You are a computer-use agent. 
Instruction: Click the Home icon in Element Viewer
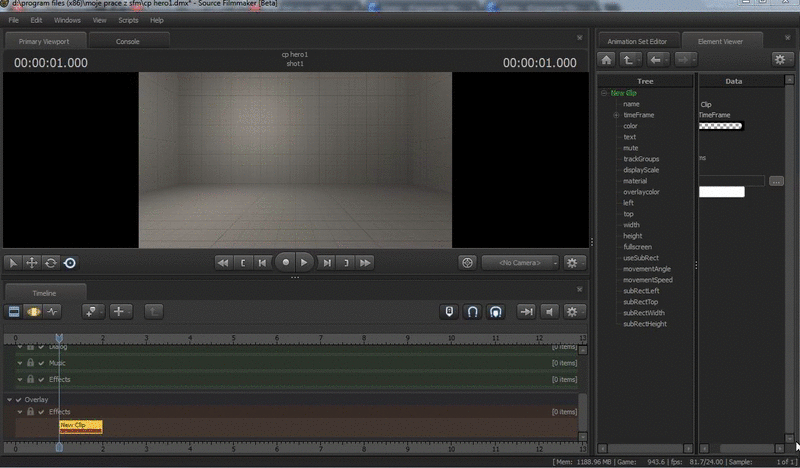coord(607,59)
